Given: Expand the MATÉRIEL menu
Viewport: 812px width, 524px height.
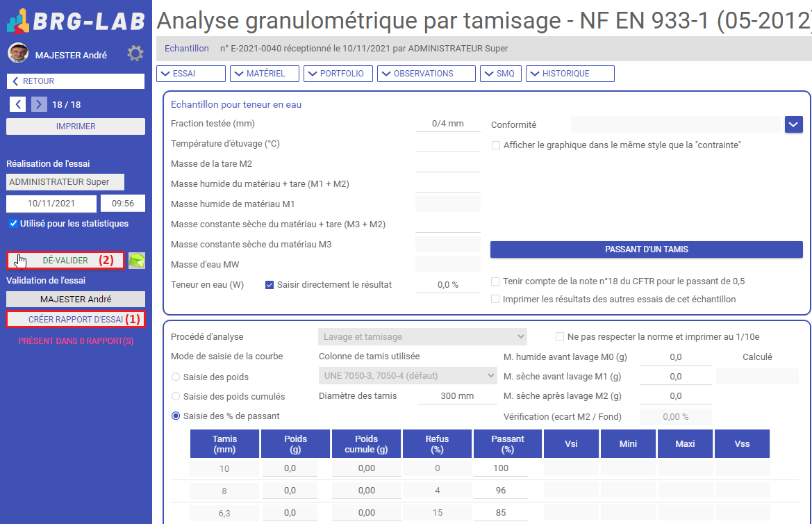Looking at the screenshot, I should (265, 74).
